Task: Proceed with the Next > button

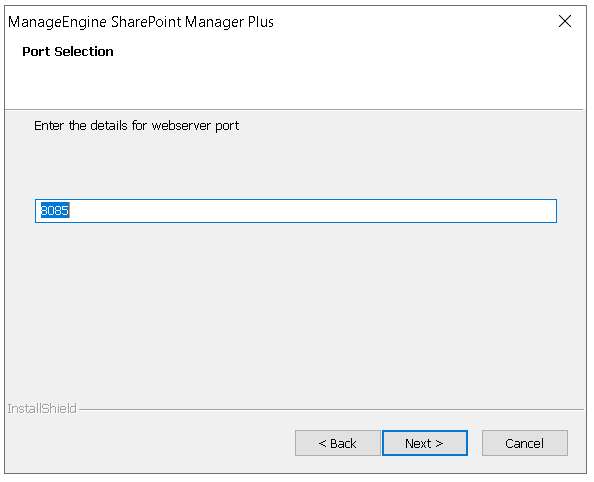Action: pos(425,443)
